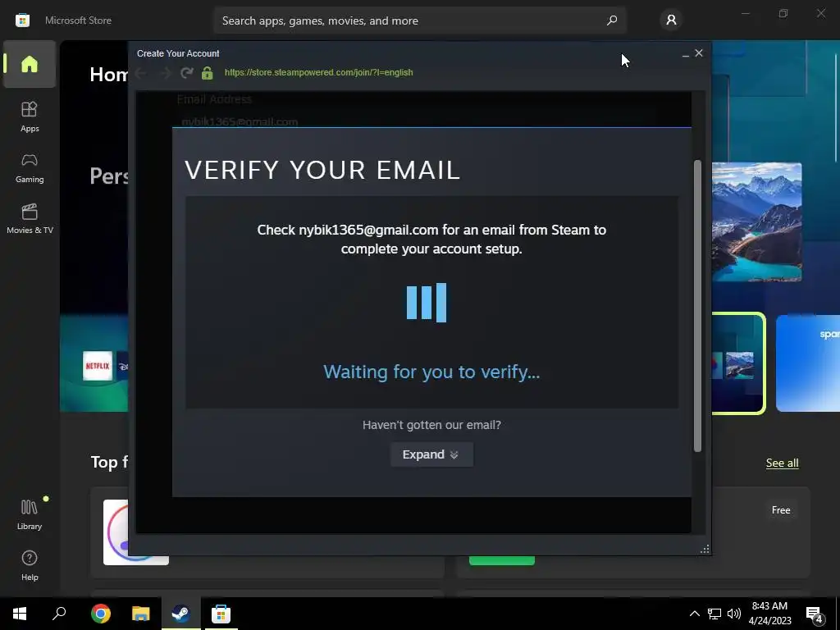
Task: Click the green padlock security icon
Action: (208, 72)
